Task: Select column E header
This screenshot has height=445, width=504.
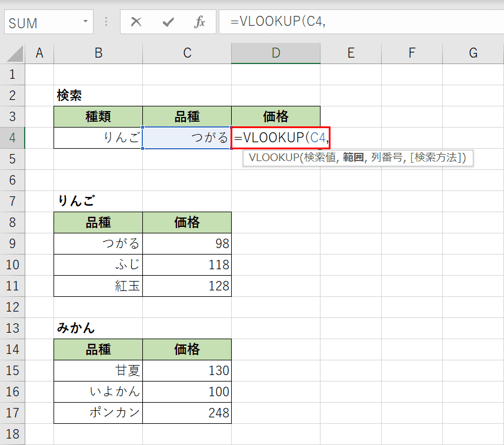Action: pos(351,53)
